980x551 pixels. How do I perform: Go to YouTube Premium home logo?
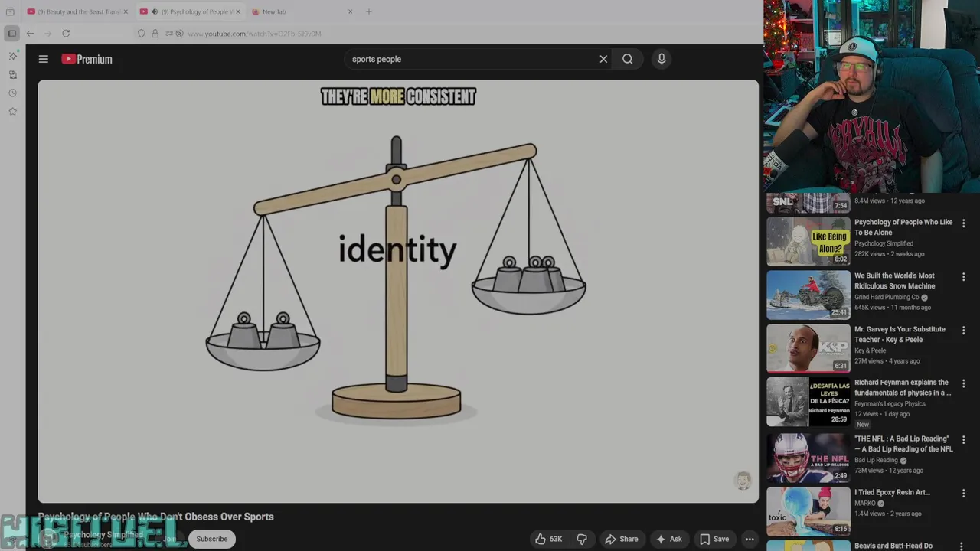(x=87, y=59)
